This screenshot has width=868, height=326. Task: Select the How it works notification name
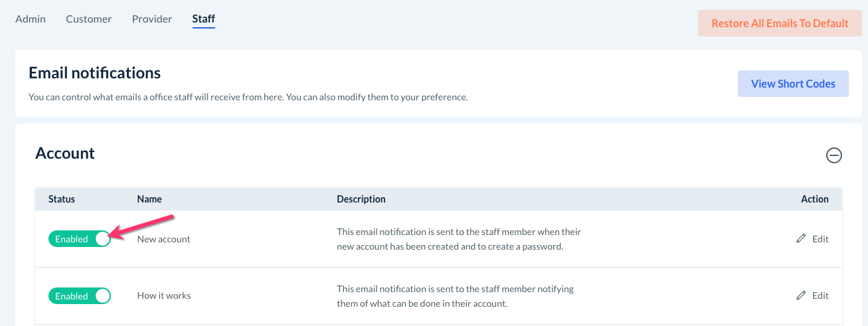pyautogui.click(x=164, y=295)
